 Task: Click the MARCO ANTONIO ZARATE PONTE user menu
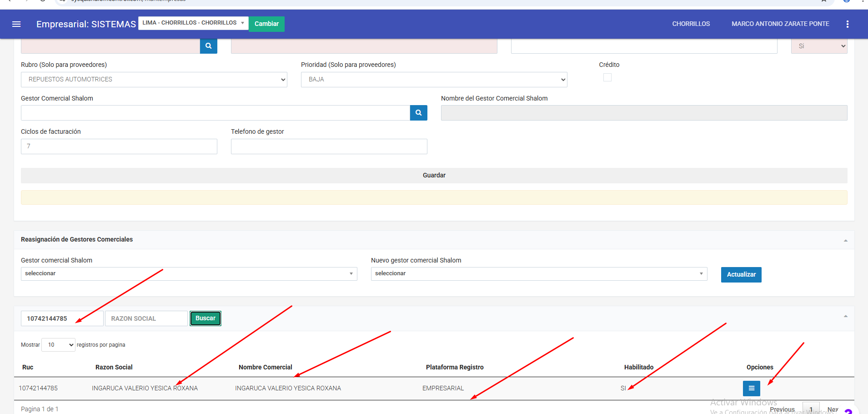point(780,24)
